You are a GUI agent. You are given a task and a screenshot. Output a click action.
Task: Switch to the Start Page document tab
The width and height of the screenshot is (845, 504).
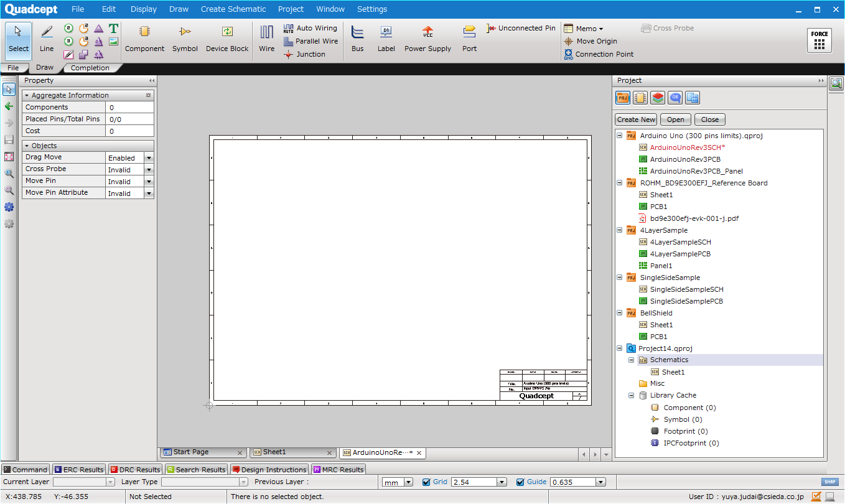pos(203,452)
